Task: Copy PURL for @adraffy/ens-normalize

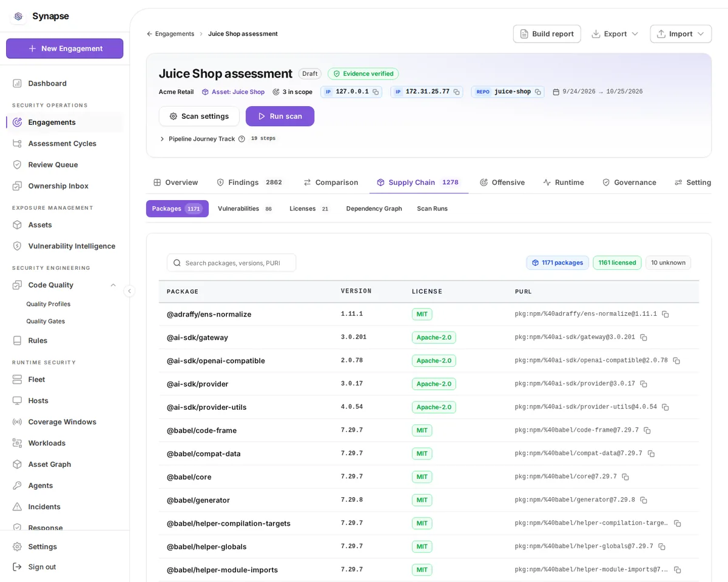Action: point(665,314)
